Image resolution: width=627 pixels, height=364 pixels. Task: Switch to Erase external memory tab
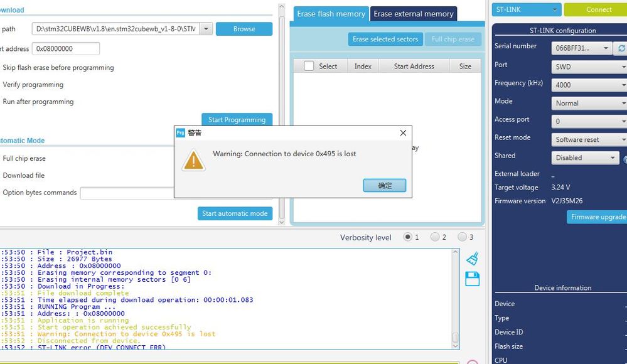pos(414,14)
